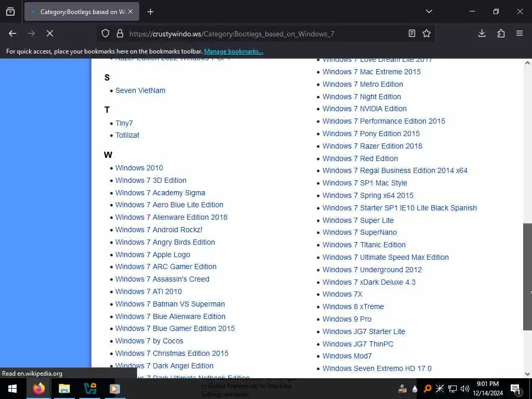
Task: Open Windows JG7 ThinPC link
Action: [x=357, y=344]
